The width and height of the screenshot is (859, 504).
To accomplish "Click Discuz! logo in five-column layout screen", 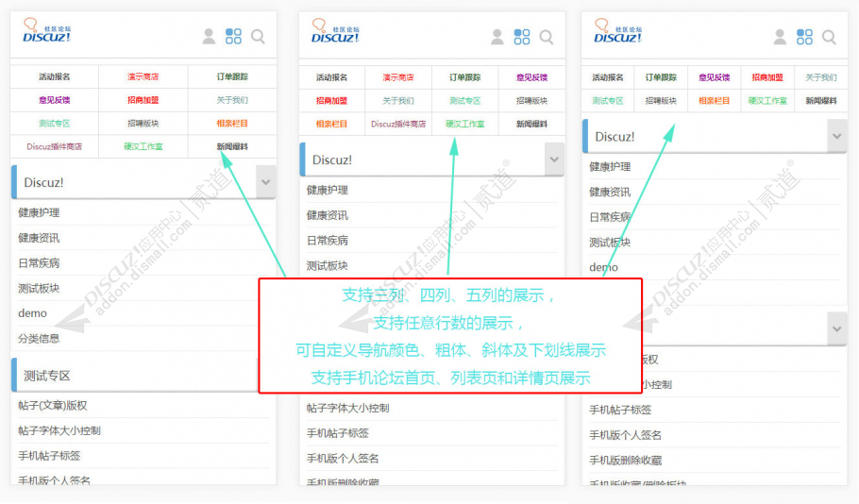I will (x=618, y=31).
